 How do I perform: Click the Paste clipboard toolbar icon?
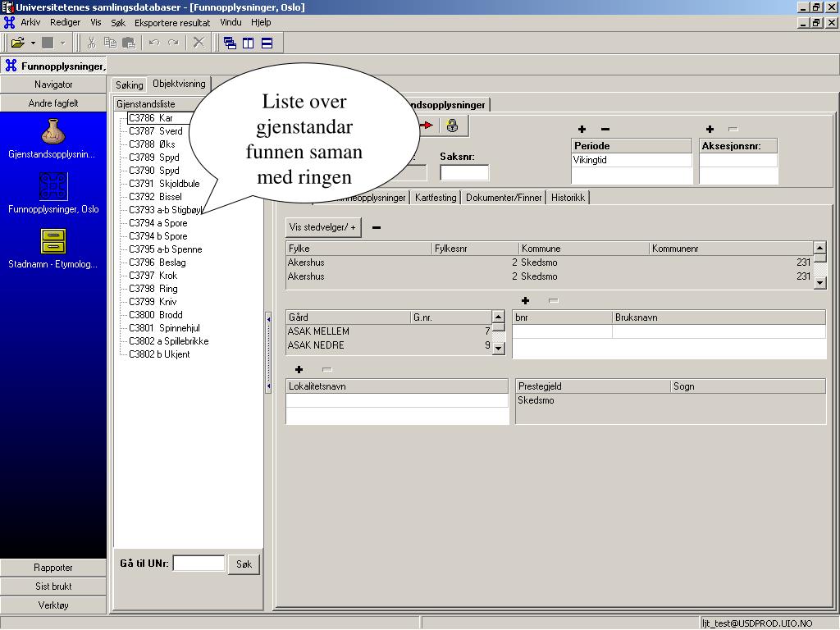pos(129,43)
